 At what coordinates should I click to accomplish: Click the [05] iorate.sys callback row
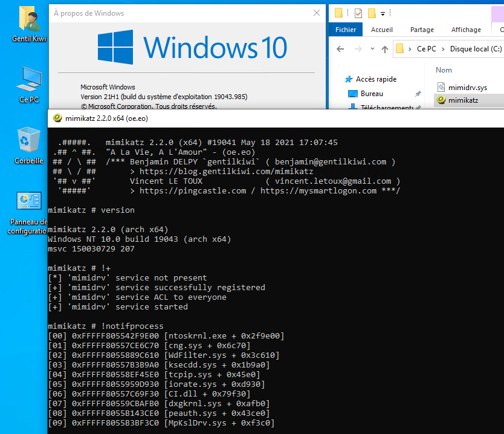point(157,384)
